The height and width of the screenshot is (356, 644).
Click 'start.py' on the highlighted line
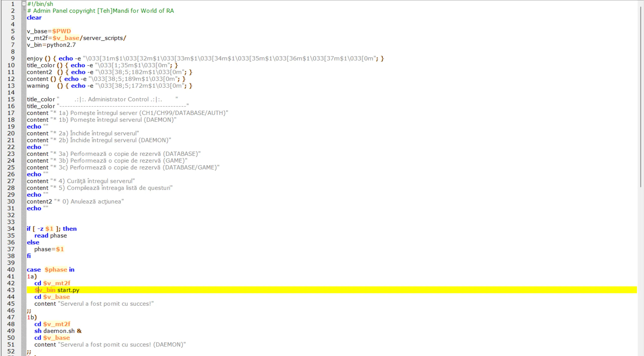point(68,290)
